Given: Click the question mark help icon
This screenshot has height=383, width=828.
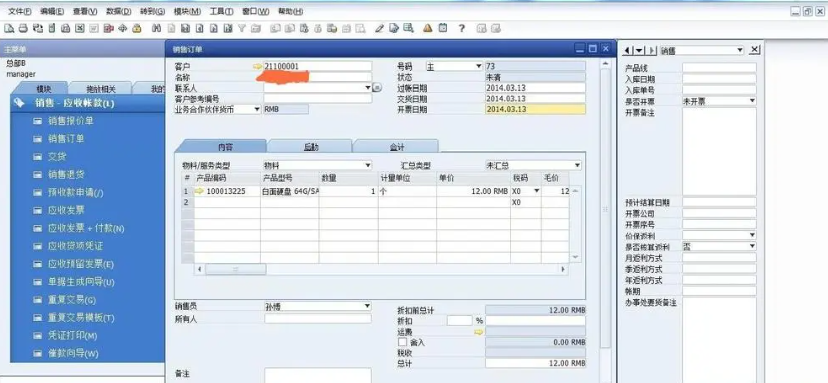Looking at the screenshot, I should pos(462,29).
